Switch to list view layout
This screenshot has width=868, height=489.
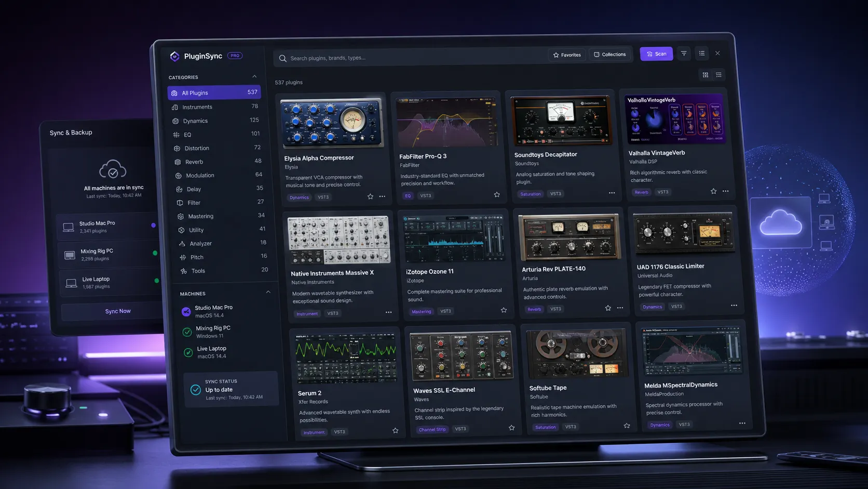pos(719,75)
